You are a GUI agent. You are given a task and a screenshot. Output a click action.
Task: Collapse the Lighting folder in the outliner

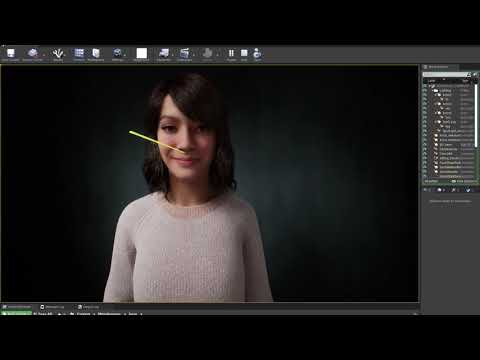[x=432, y=90]
